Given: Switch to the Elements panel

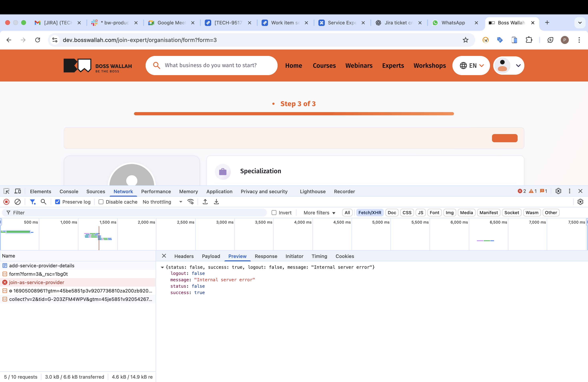Looking at the screenshot, I should click(41, 191).
